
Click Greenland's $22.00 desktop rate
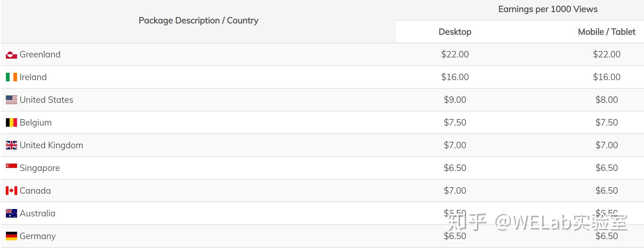click(455, 54)
